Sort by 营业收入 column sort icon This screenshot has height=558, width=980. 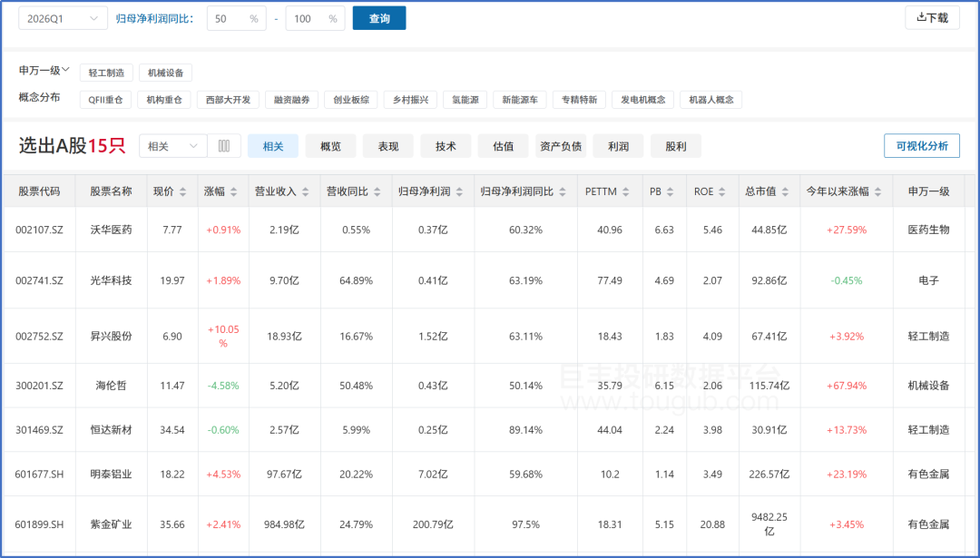coord(306,191)
